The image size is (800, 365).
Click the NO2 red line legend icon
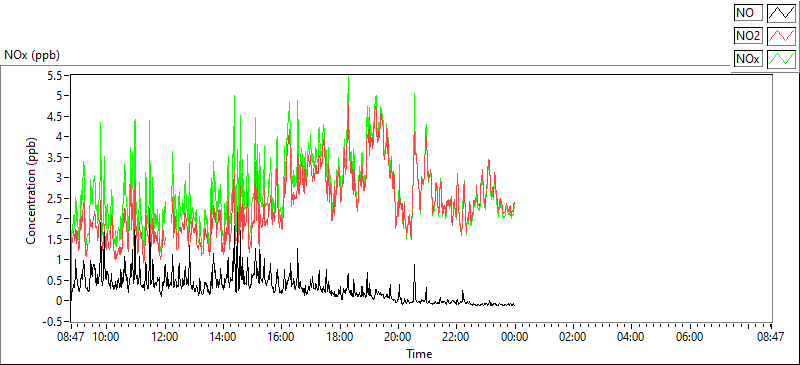point(782,36)
